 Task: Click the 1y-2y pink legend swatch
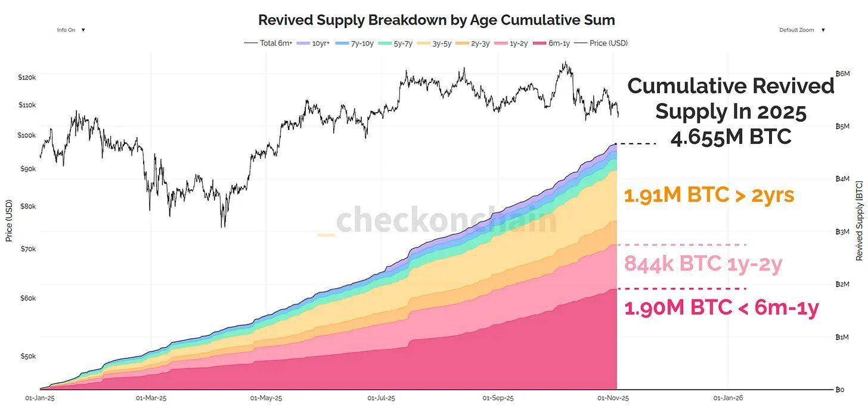click(x=500, y=43)
